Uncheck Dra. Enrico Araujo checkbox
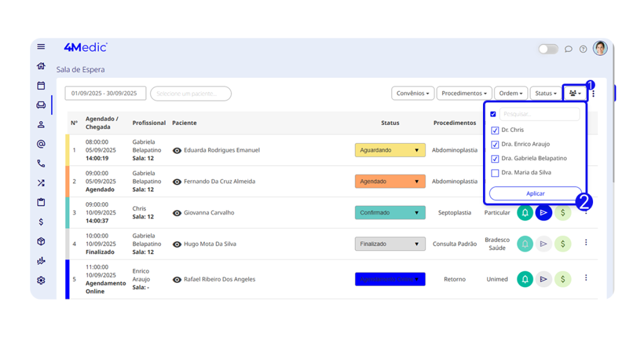This screenshot has height=338, width=644. tap(495, 144)
